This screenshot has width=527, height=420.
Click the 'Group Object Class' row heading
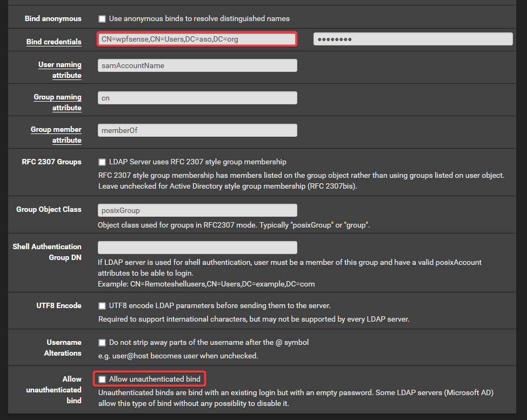pyautogui.click(x=49, y=209)
